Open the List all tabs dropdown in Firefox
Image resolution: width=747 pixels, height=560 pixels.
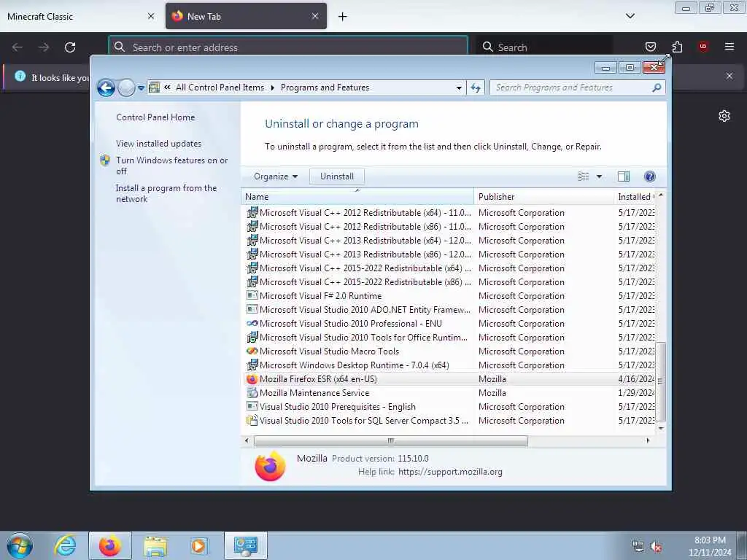tap(630, 16)
